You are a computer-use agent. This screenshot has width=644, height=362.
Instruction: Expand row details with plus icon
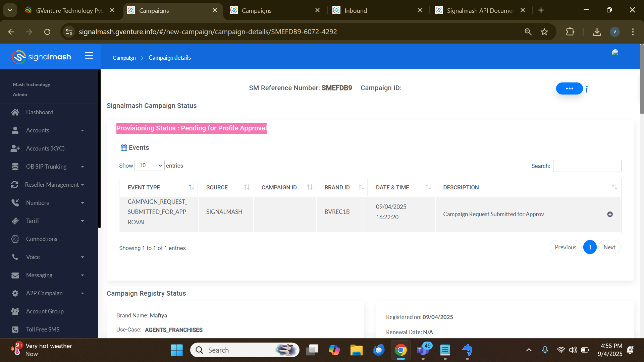610,214
